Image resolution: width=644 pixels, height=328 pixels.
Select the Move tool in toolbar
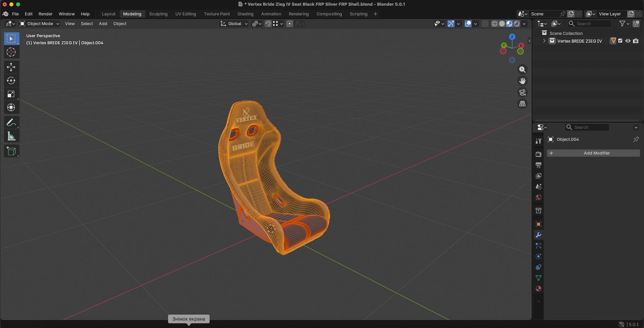pyautogui.click(x=11, y=67)
